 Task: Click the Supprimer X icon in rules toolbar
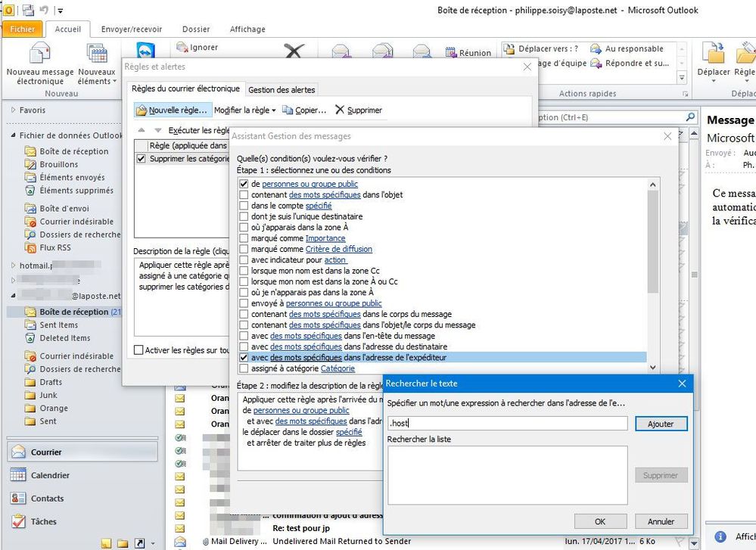[x=340, y=110]
